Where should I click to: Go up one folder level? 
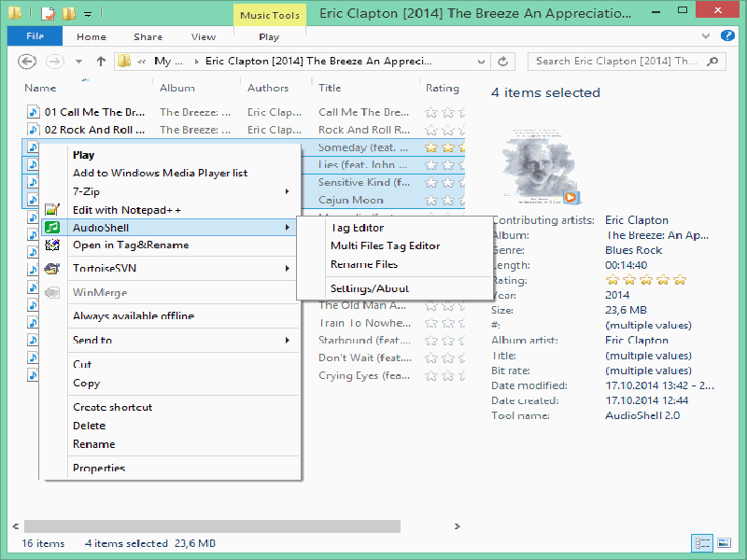click(101, 62)
